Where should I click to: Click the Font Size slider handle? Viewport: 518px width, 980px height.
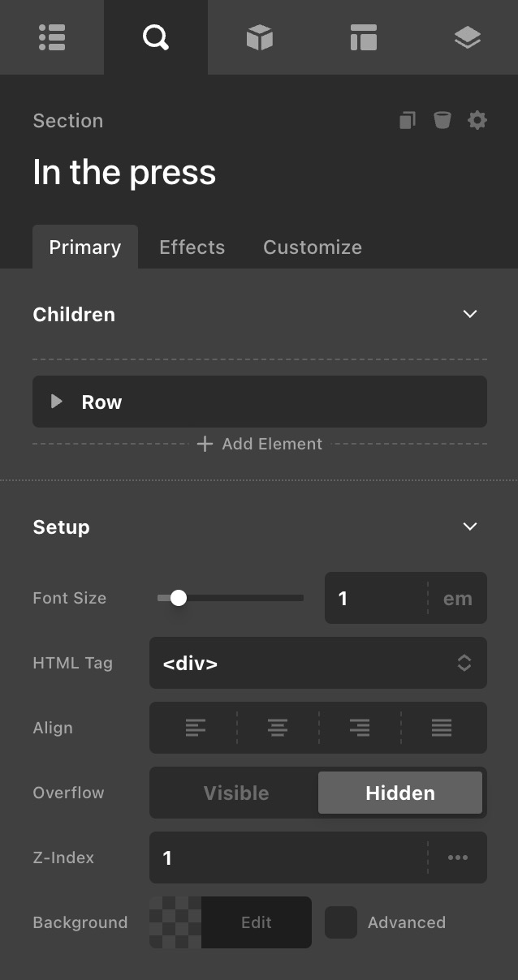(179, 598)
